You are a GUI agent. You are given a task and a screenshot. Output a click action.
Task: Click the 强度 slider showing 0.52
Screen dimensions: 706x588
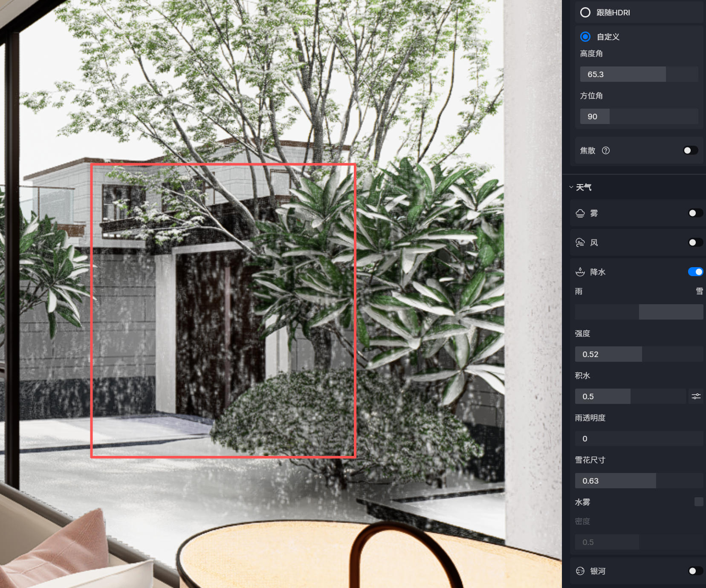point(639,354)
